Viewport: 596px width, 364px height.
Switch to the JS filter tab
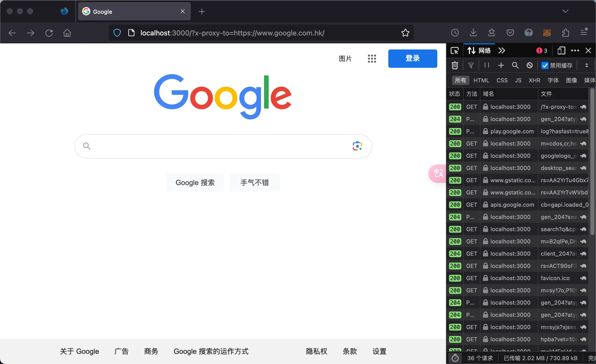tap(518, 80)
